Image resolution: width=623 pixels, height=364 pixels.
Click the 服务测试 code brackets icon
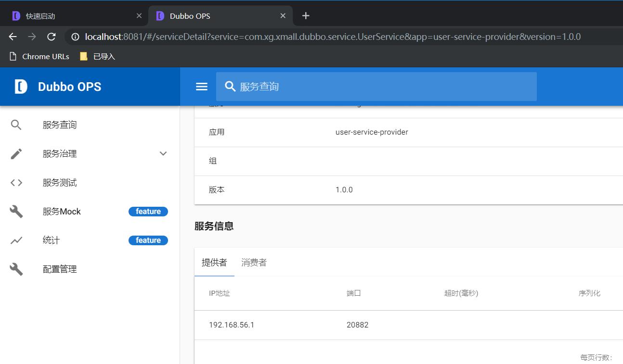tap(16, 183)
